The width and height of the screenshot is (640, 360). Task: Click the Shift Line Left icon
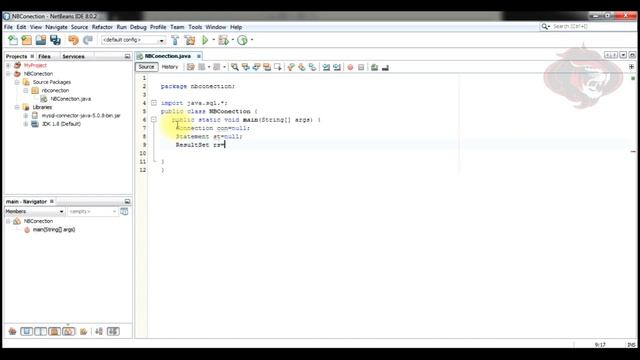coord(326,67)
